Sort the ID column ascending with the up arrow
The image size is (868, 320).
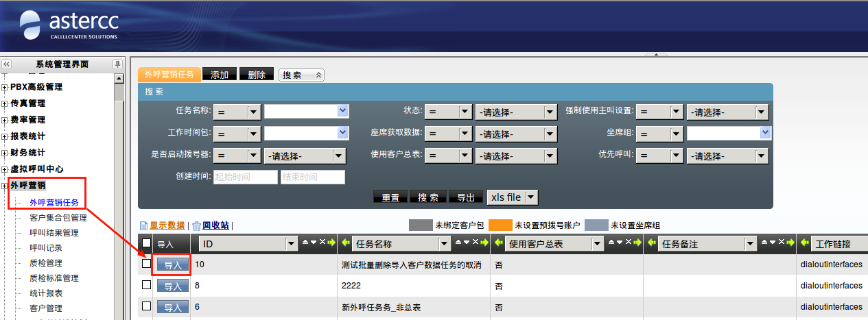[x=305, y=243]
